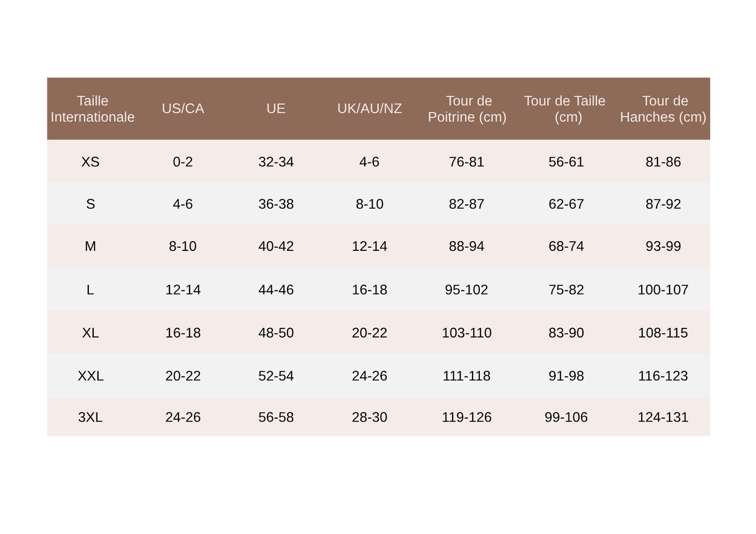Click the hip measurement 124-131

pyautogui.click(x=663, y=417)
